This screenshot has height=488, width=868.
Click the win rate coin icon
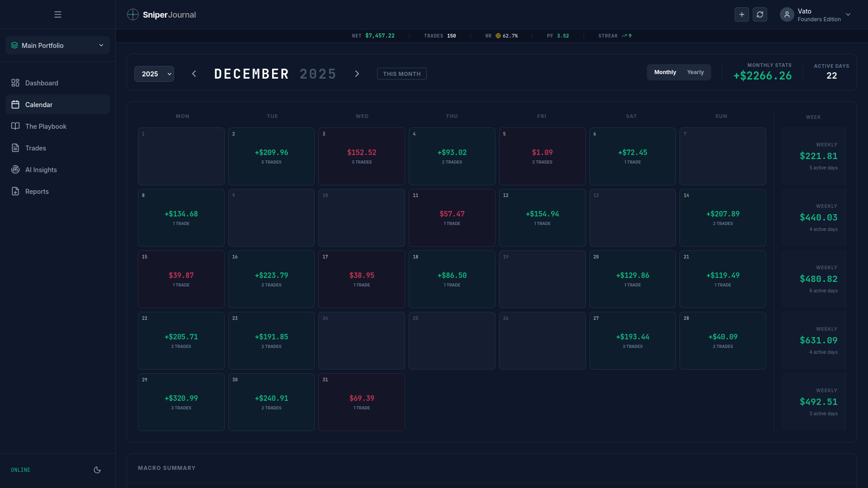(x=498, y=36)
